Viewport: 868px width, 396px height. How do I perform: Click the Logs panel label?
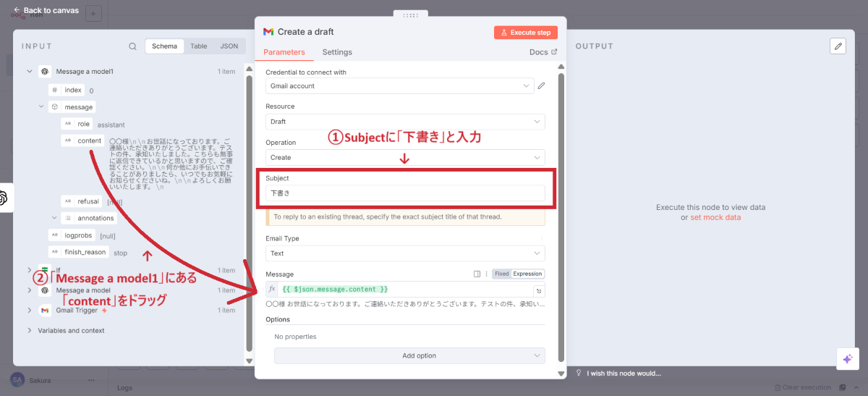tap(126, 388)
